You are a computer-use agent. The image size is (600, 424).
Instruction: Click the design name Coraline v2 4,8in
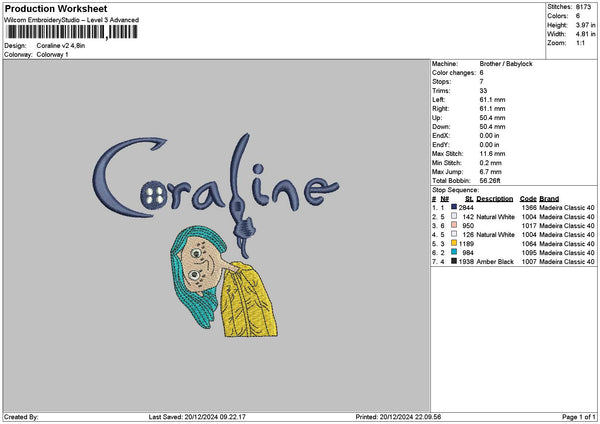(61, 46)
